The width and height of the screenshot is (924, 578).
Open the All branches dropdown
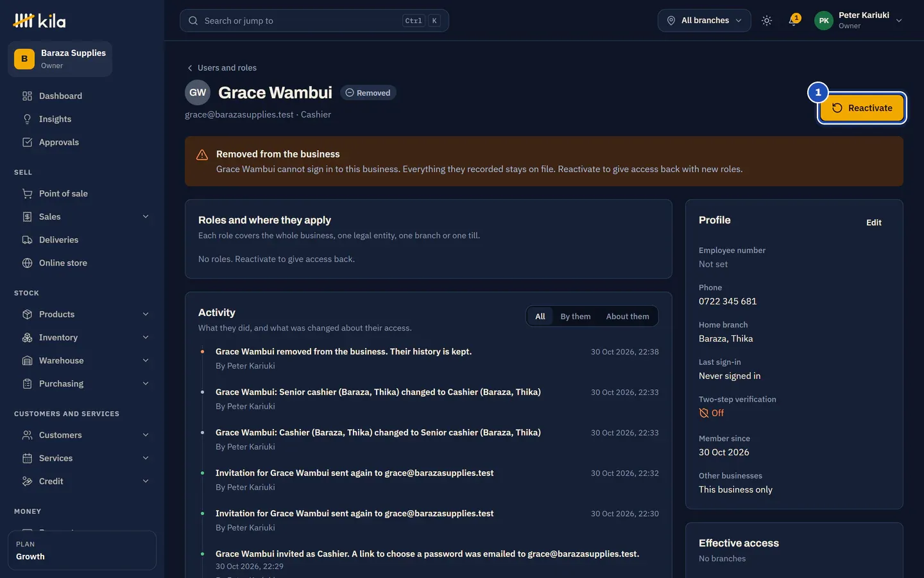coord(704,21)
